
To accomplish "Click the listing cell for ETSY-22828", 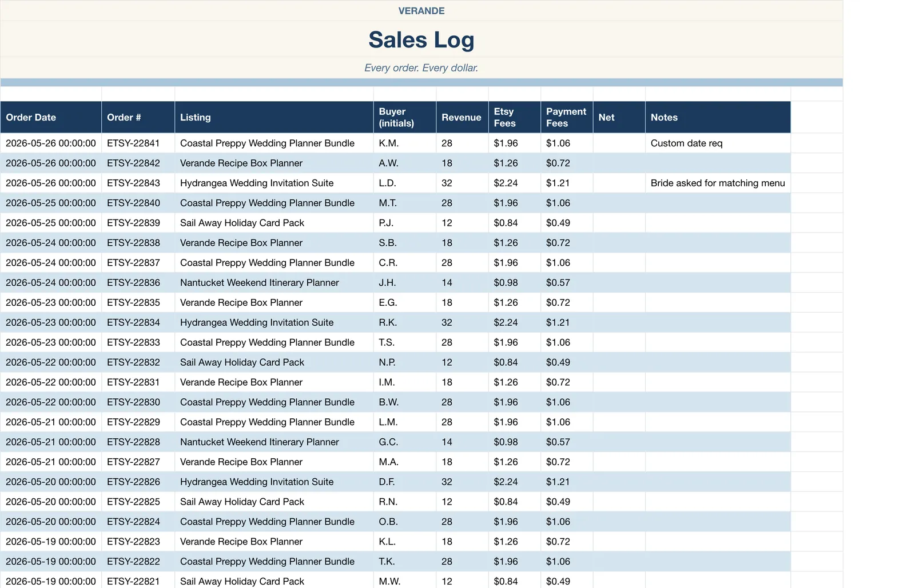I will tap(274, 442).
